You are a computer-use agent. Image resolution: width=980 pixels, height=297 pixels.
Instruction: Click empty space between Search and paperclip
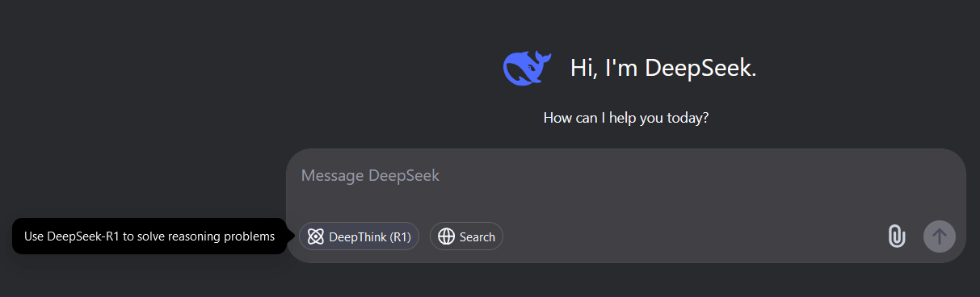[695, 236]
